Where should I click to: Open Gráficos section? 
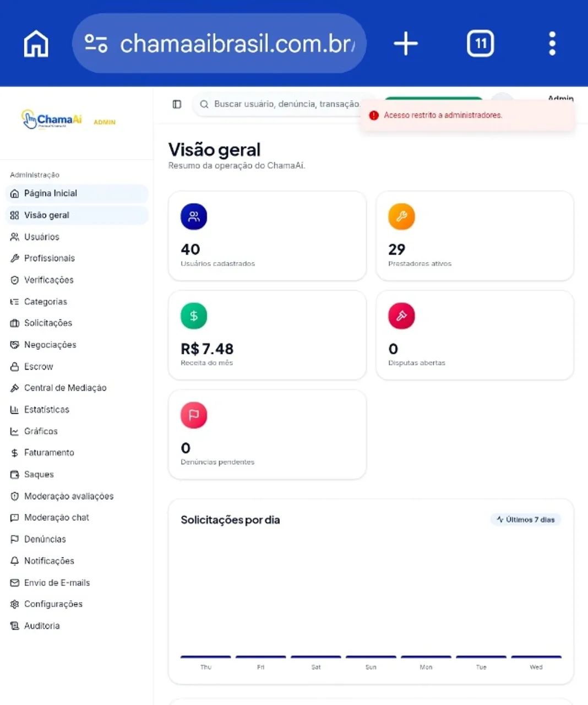tap(77, 431)
